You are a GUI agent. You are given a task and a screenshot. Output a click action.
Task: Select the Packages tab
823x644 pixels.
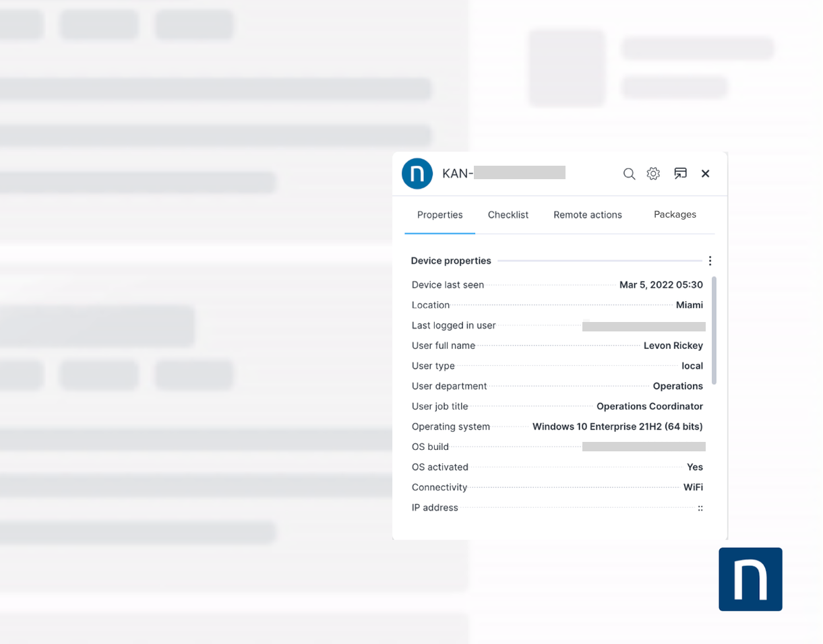(675, 215)
